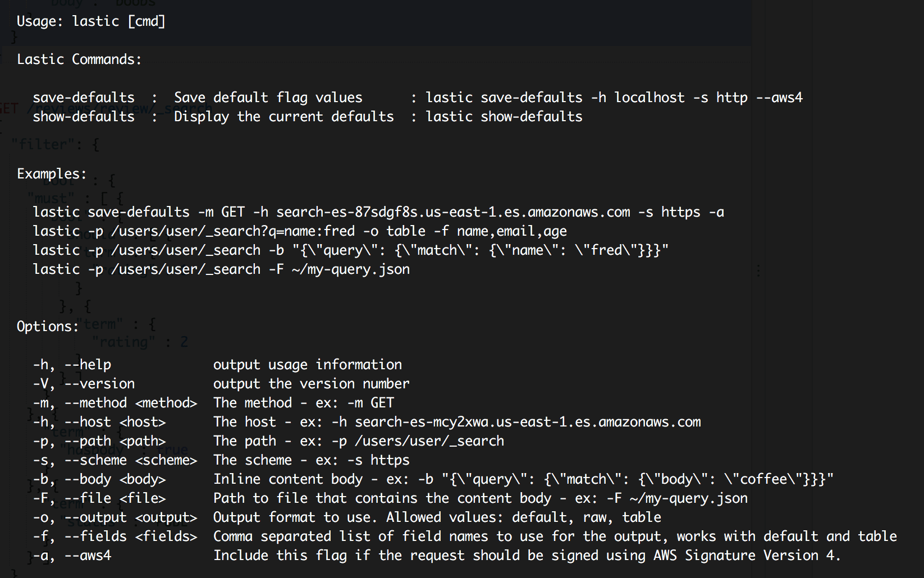This screenshot has height=578, width=924.
Task: Click the 'Inline content body' description
Action: (523, 479)
